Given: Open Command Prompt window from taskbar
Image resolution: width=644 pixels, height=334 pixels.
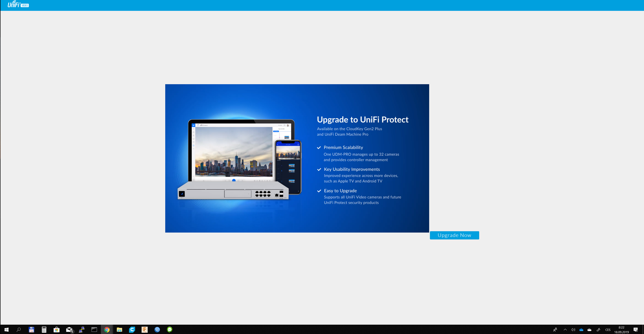Looking at the screenshot, I should 94,329.
